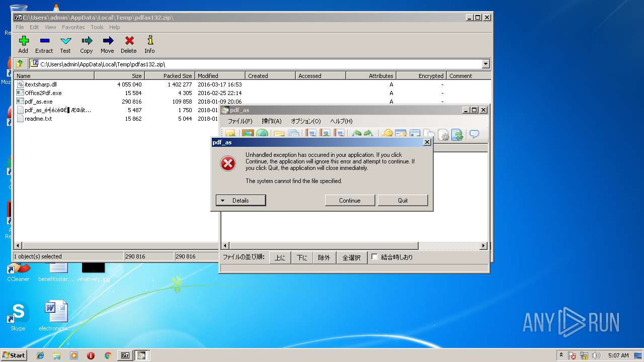This screenshot has height=362, width=644.
Task: Open the 7-Zip address bar dropdown
Action: [x=486, y=64]
